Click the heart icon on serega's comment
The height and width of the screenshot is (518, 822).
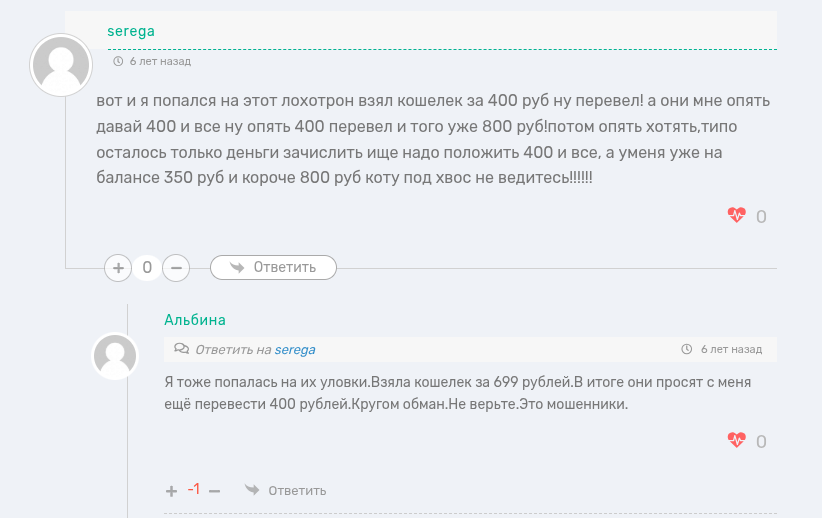click(x=736, y=215)
